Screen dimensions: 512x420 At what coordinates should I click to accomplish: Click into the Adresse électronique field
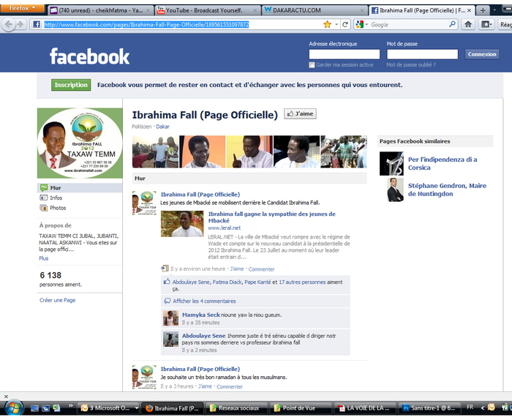click(x=345, y=54)
